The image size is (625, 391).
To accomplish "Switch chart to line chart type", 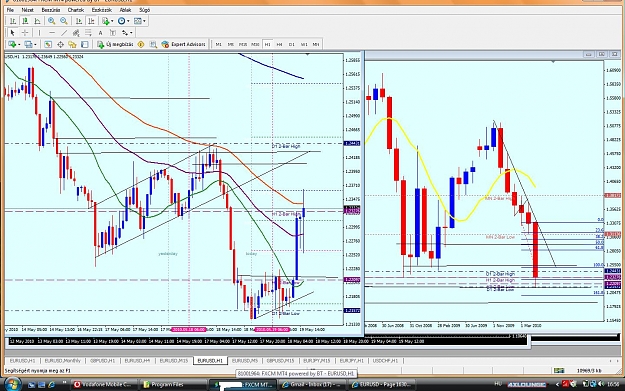I will (x=37, y=21).
